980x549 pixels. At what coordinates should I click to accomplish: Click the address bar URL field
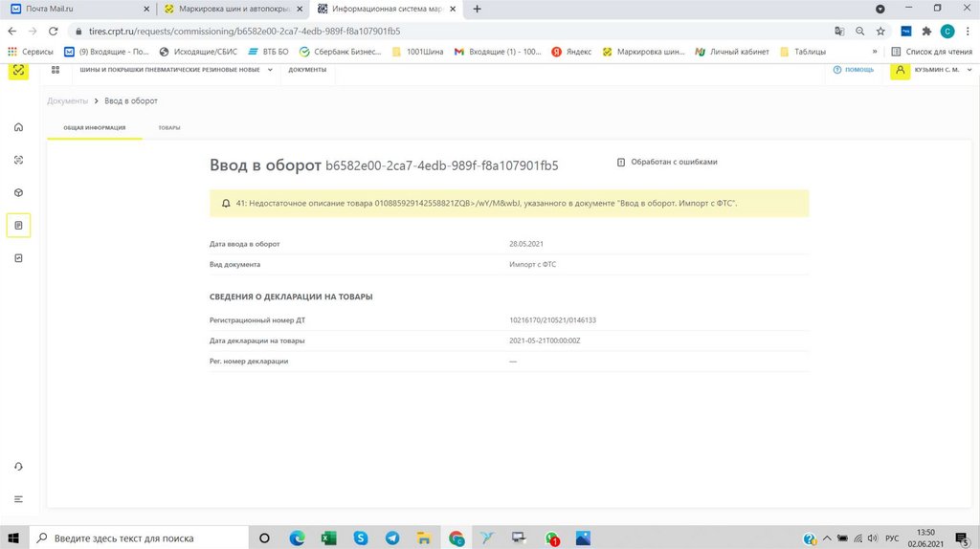[x=450, y=32]
